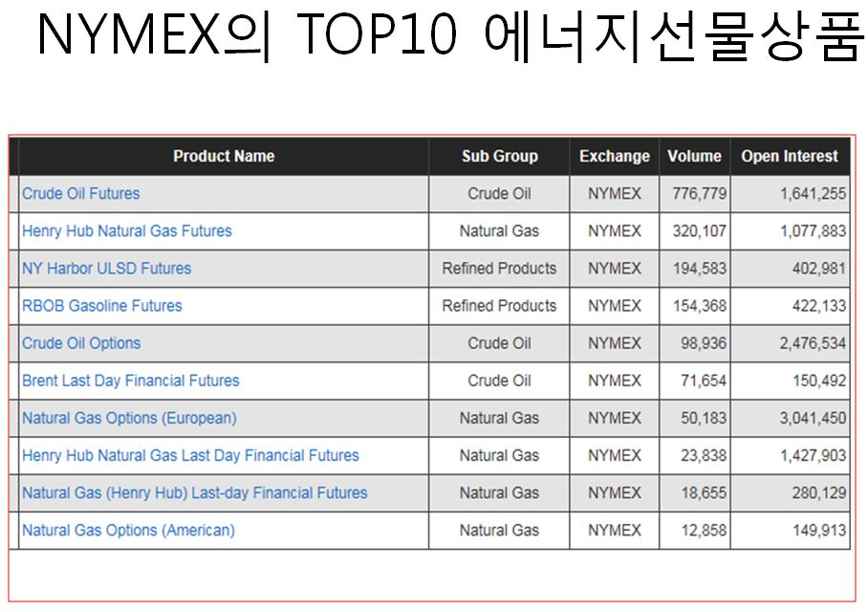The image size is (868, 612).
Task: Sort by the Volume column header
Action: [x=694, y=156]
